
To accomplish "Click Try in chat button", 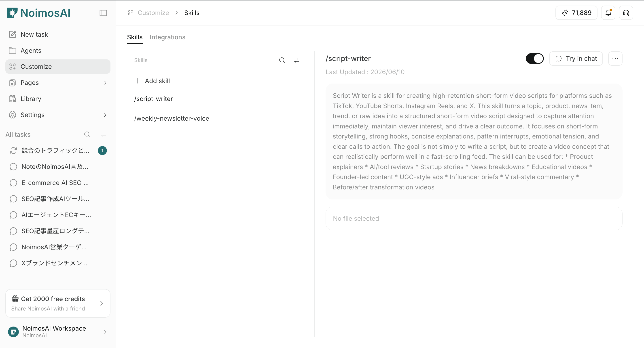I will tap(576, 59).
